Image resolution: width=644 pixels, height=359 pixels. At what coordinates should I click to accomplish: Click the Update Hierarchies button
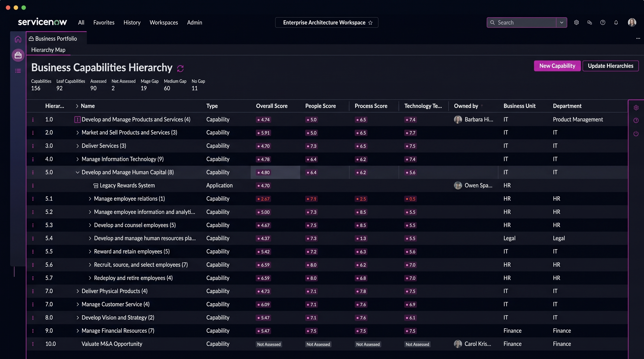611,66
